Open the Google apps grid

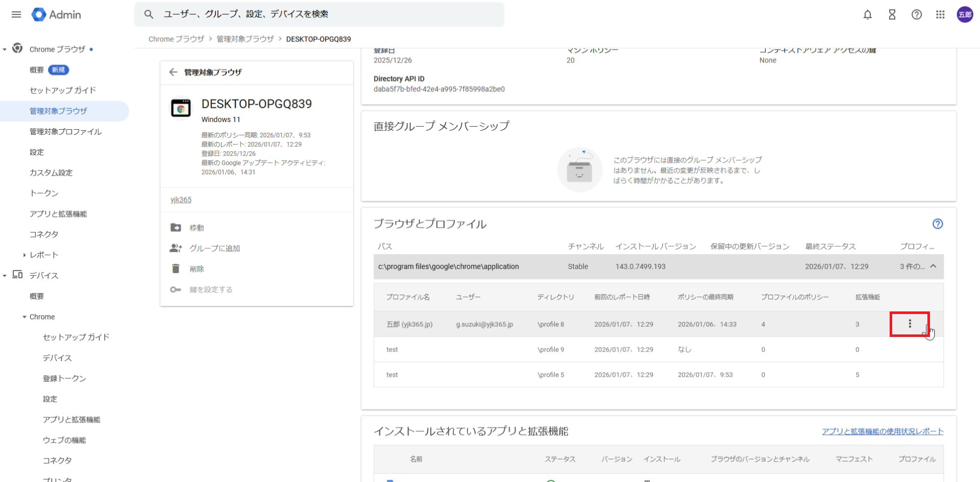coord(940,14)
